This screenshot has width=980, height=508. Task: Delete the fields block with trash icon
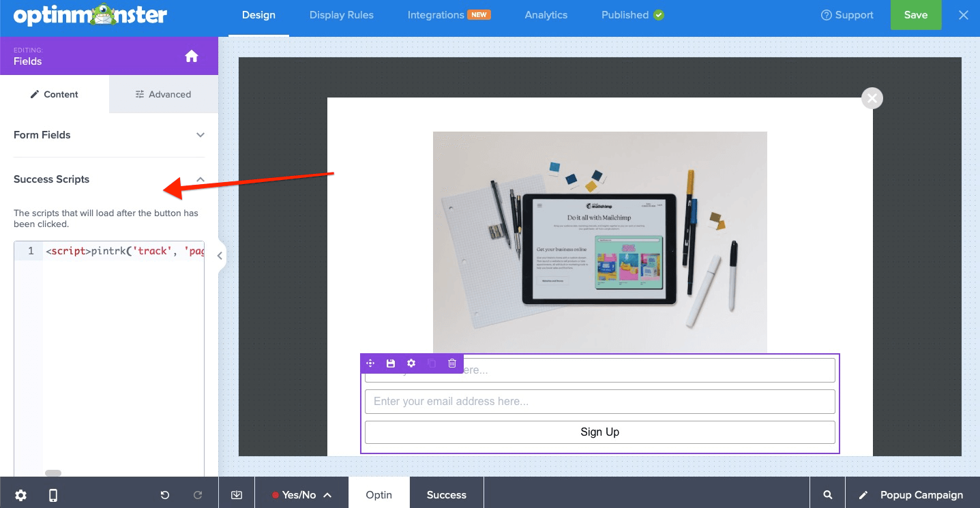click(452, 363)
